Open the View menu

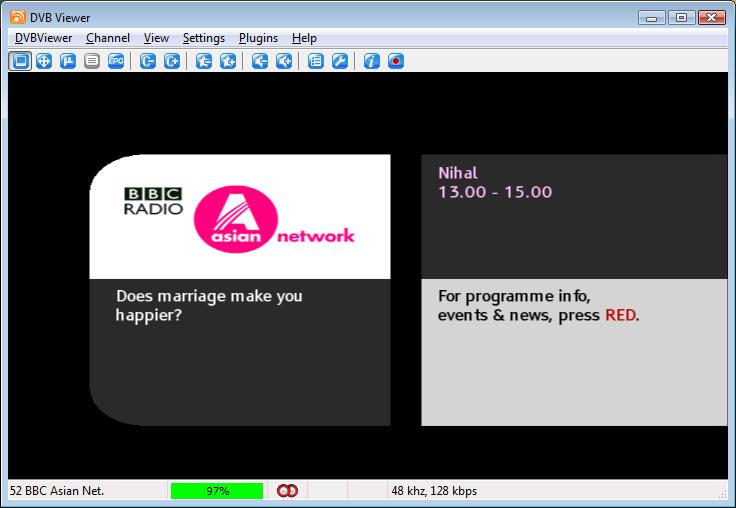point(156,38)
